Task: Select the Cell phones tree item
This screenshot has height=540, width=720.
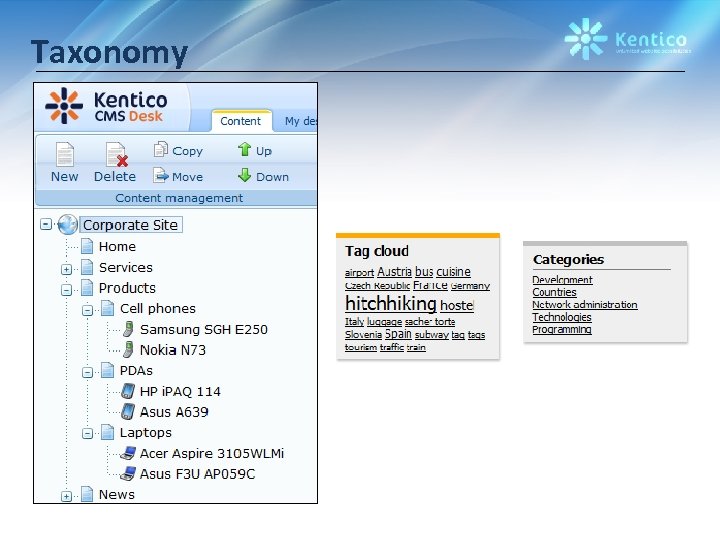Action: tap(158, 309)
